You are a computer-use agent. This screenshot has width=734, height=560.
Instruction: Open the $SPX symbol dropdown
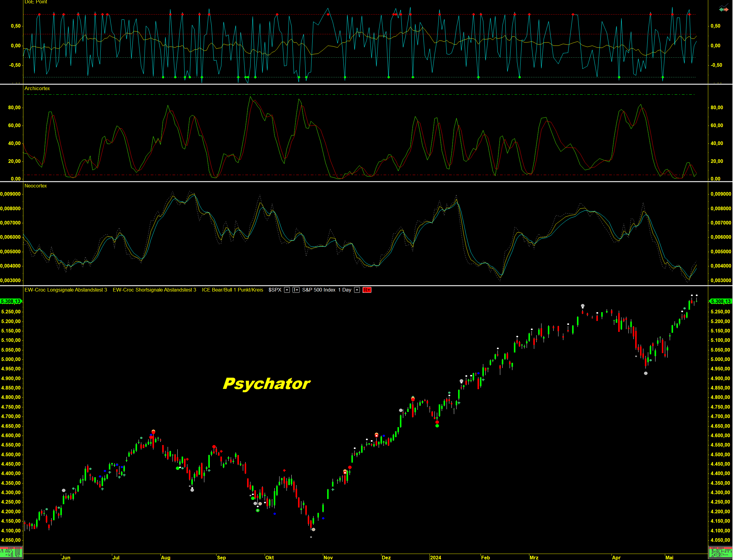(x=287, y=290)
